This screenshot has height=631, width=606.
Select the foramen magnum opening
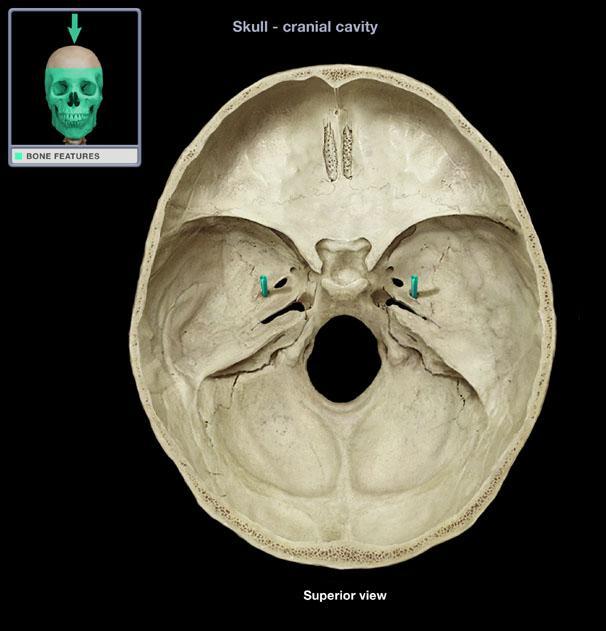[343, 359]
